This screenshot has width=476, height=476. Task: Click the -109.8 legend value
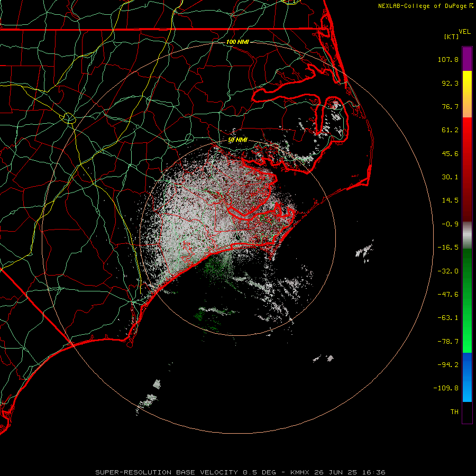[446, 389]
